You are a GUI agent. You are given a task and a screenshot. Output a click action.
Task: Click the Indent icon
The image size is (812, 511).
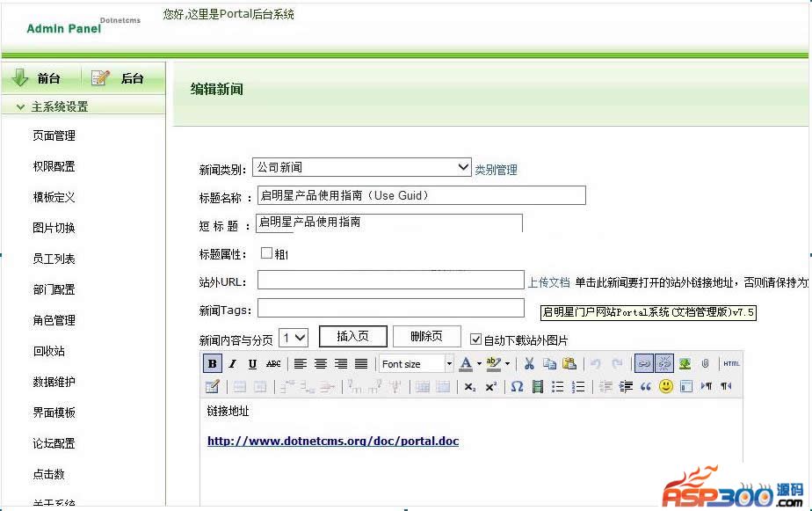tap(626, 387)
